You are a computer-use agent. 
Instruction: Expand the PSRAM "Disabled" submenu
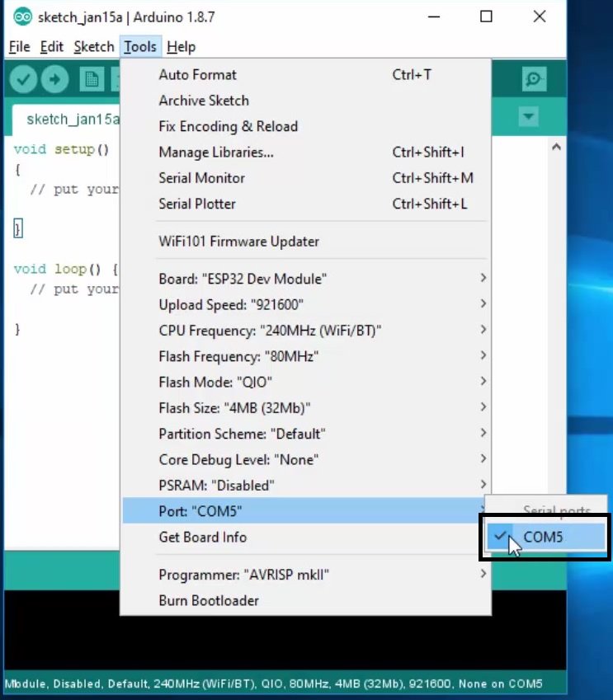307,486
